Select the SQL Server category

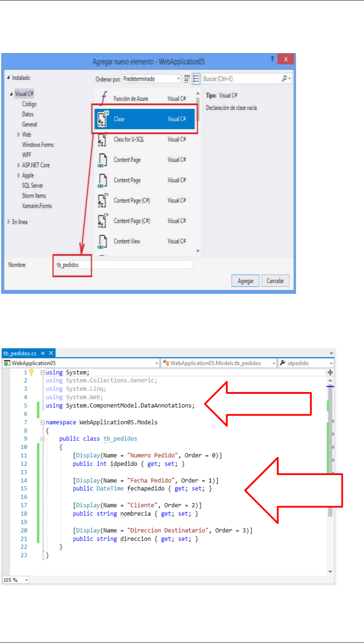point(32,185)
